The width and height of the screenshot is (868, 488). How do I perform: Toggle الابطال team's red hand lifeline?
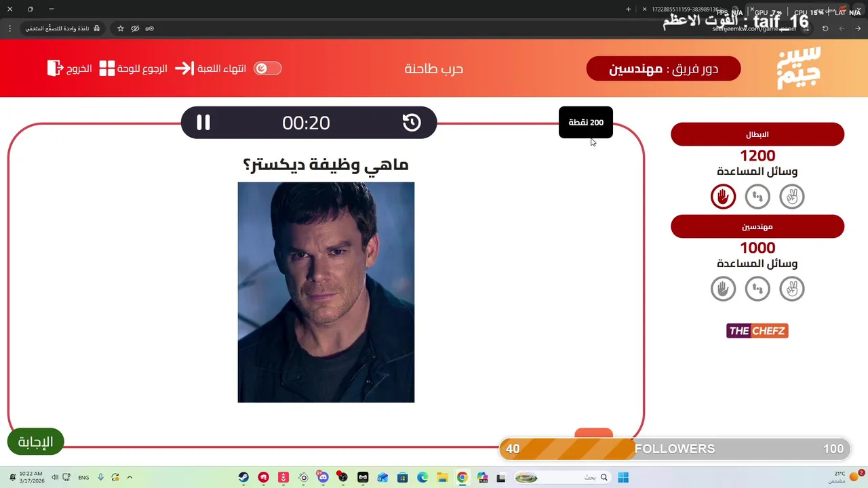click(723, 197)
